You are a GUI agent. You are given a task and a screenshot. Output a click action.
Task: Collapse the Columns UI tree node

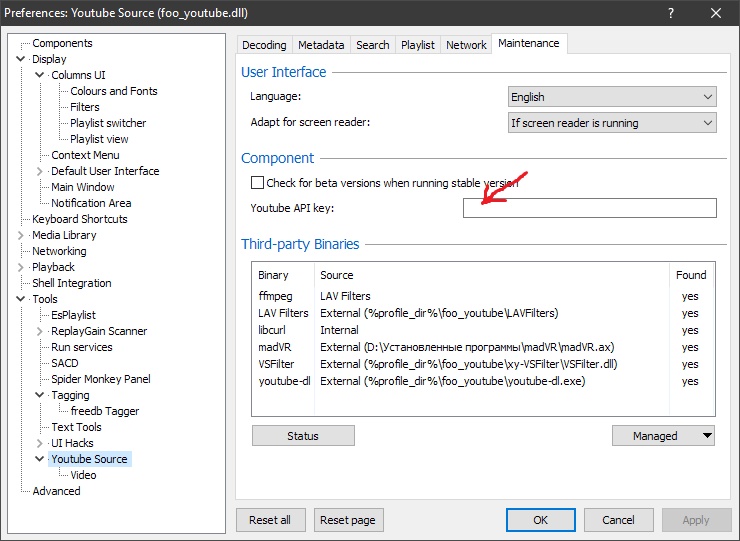tap(40, 75)
